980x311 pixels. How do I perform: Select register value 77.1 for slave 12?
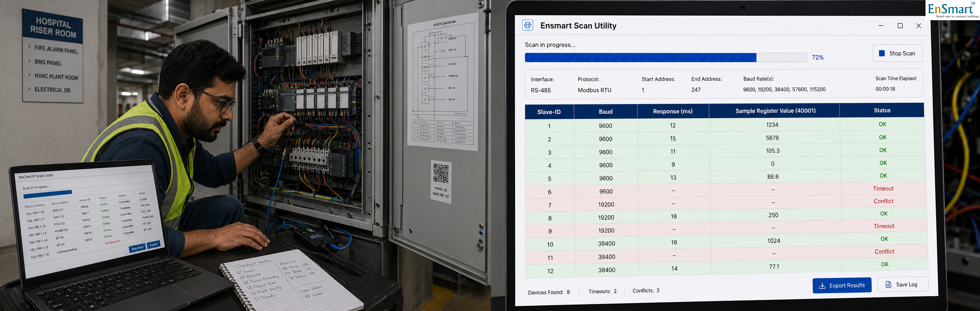(x=774, y=266)
